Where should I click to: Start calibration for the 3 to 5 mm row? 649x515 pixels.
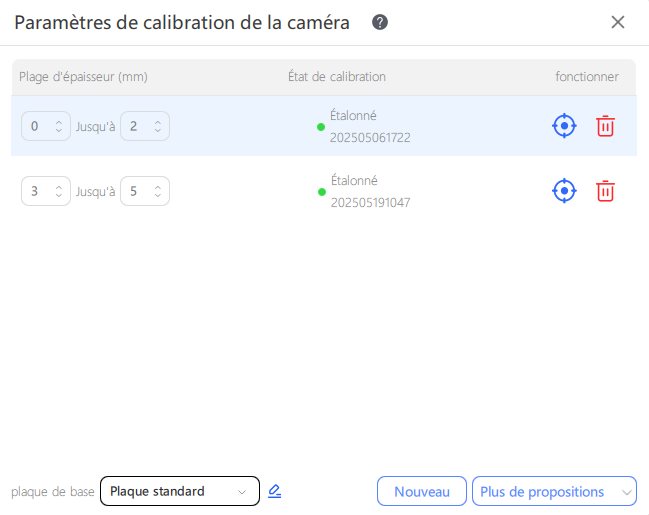(x=564, y=191)
